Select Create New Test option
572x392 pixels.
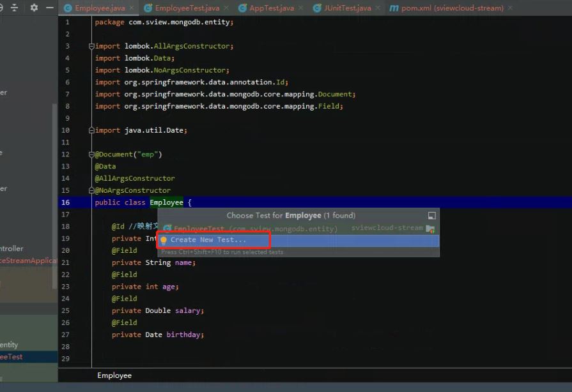[x=298, y=240]
